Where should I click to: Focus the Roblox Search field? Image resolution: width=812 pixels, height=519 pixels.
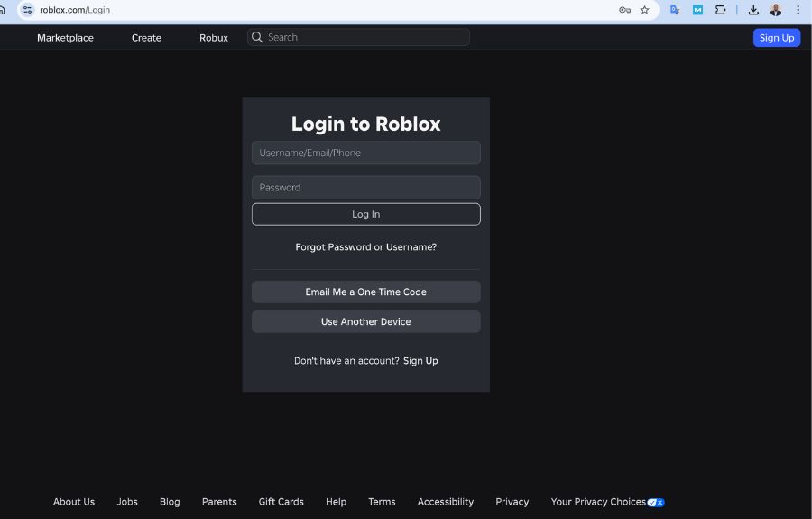pos(358,37)
